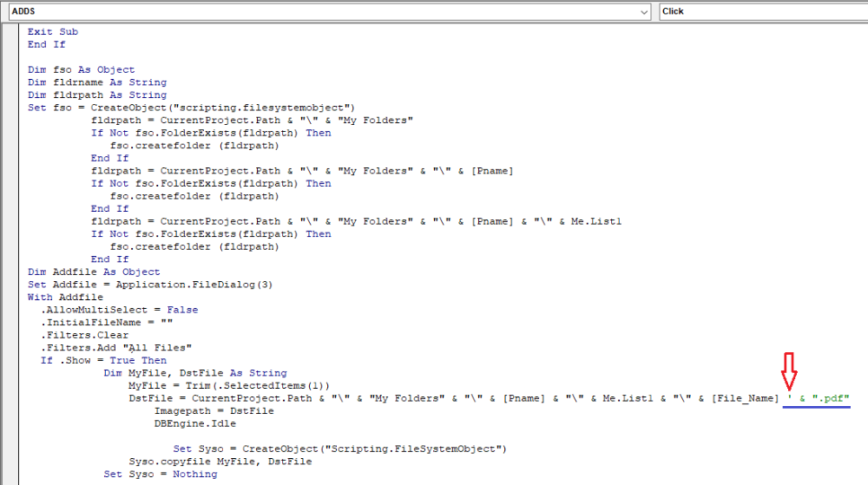Click the 'Set Addfile = Application.FileDialog(3)' line
The height and width of the screenshot is (485, 868).
[150, 285]
